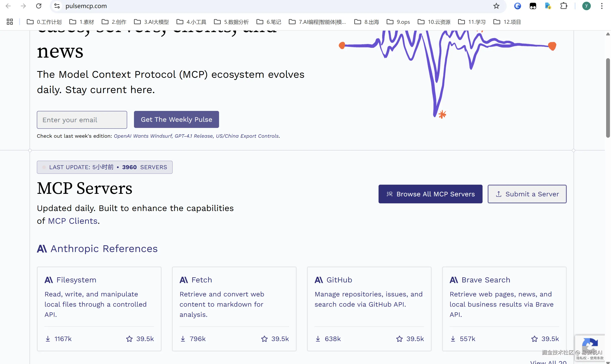Image resolution: width=611 pixels, height=364 pixels.
Task: Click the green profile avatar icon
Action: point(586,6)
